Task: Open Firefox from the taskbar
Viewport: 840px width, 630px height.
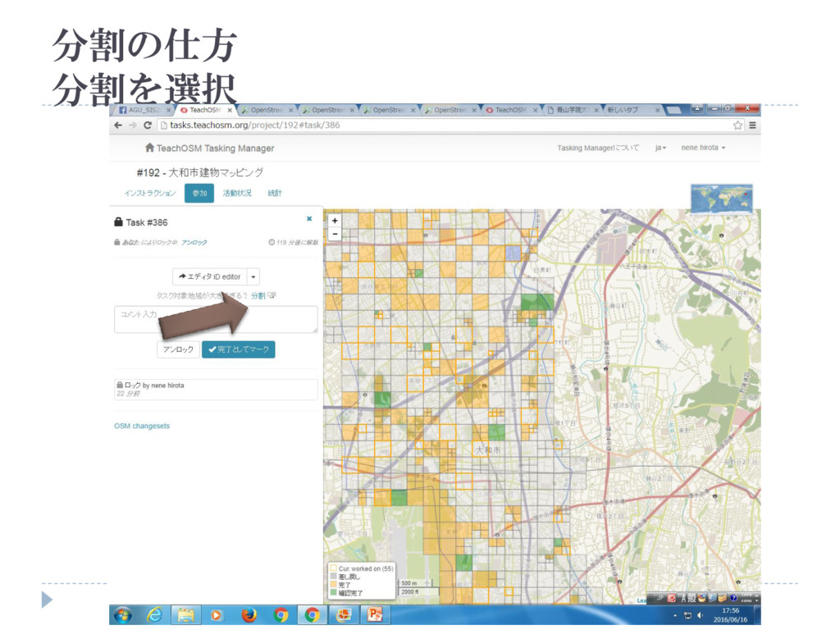Action: pyautogui.click(x=249, y=615)
